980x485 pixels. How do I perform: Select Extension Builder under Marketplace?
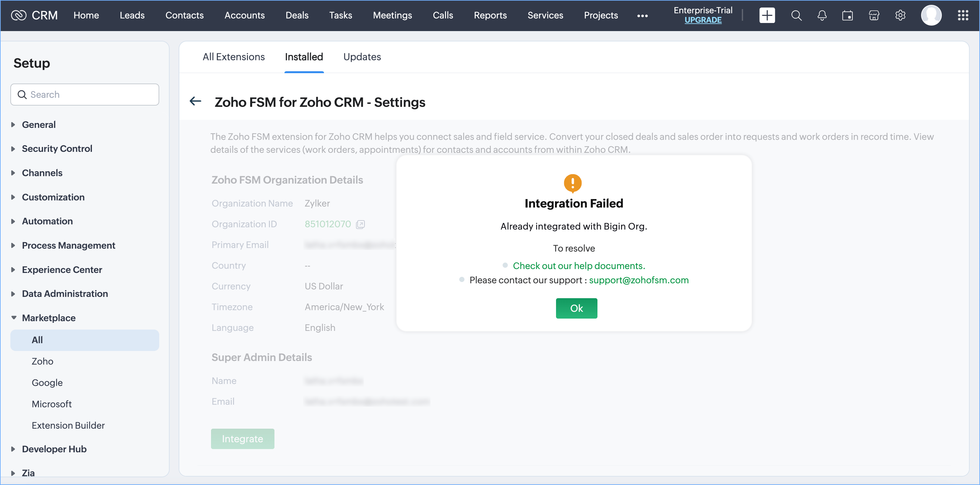coord(68,425)
